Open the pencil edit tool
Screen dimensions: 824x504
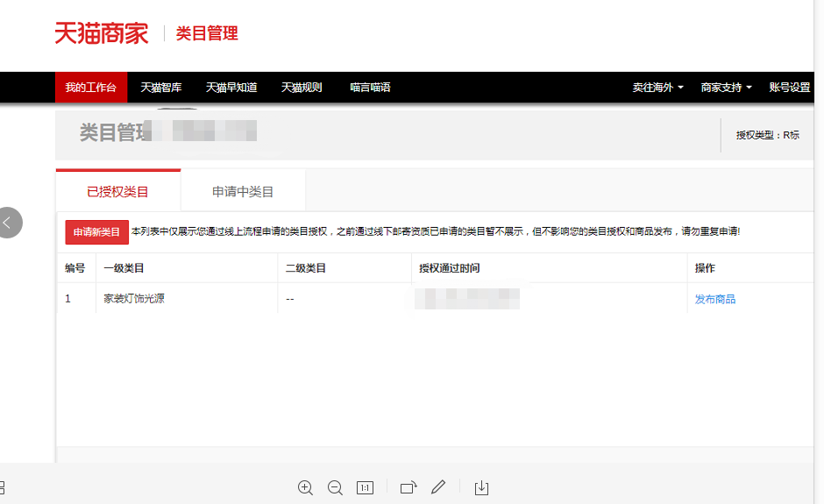pyautogui.click(x=438, y=487)
